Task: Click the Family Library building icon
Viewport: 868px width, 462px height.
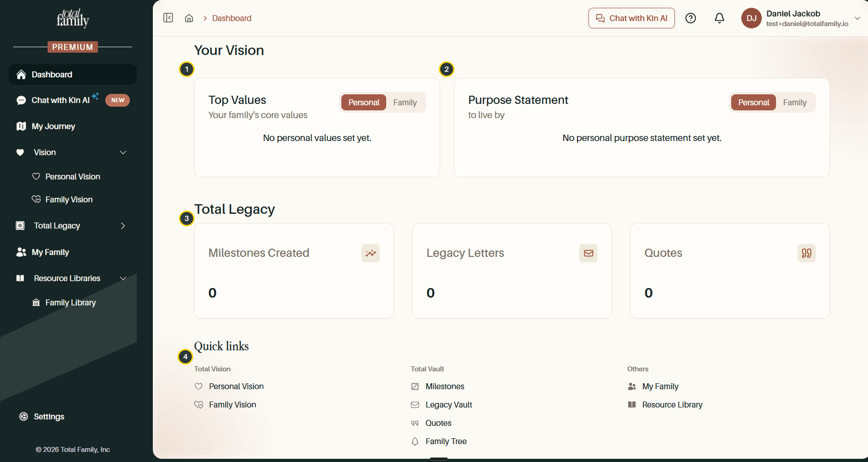Action: pyautogui.click(x=36, y=303)
